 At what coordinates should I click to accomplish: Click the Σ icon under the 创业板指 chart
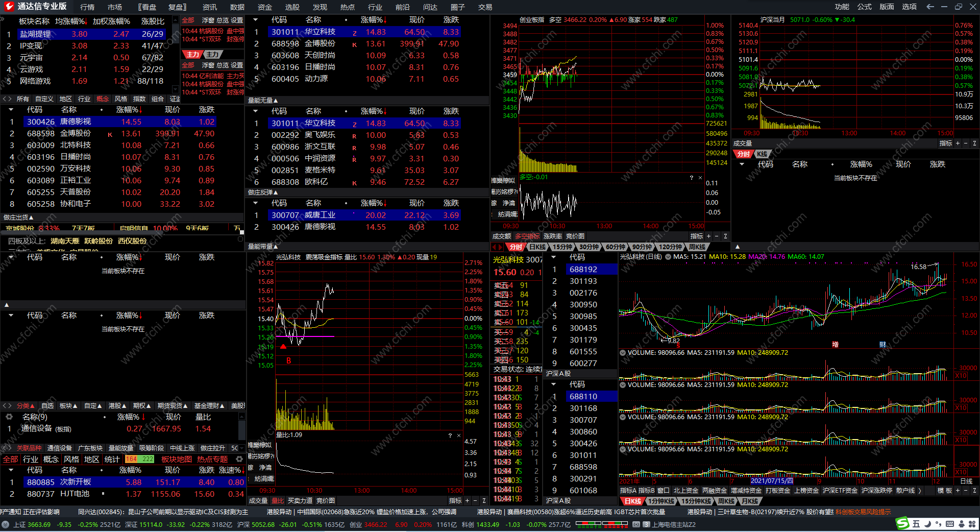coord(725,236)
